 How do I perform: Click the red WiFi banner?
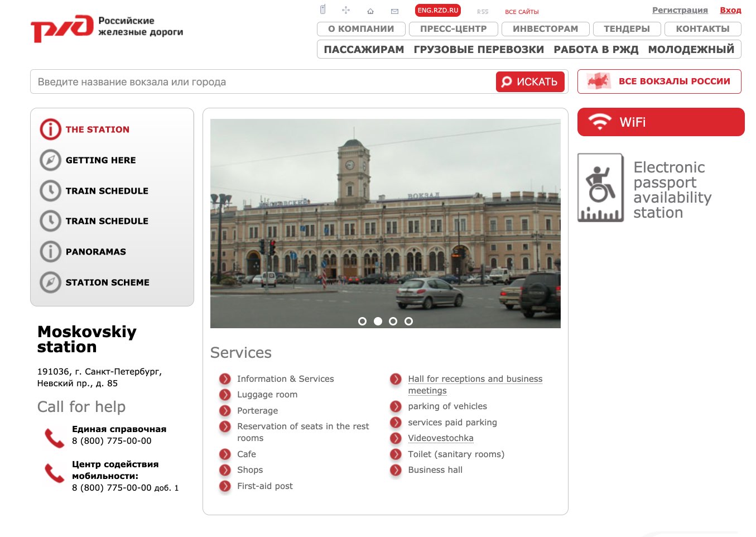[661, 122]
